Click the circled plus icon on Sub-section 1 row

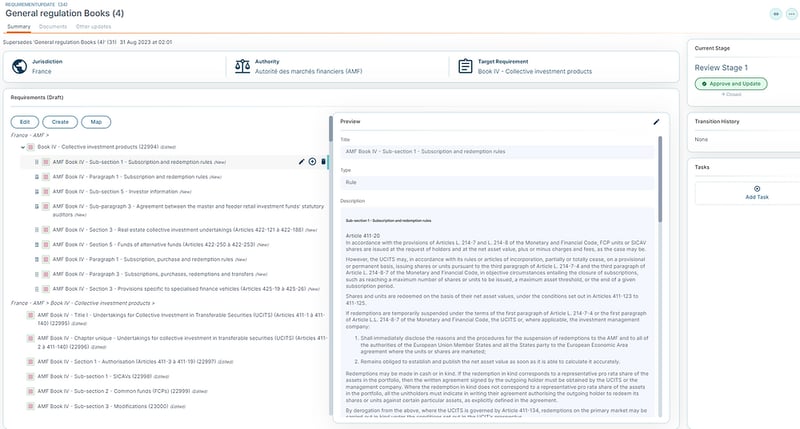coord(312,162)
